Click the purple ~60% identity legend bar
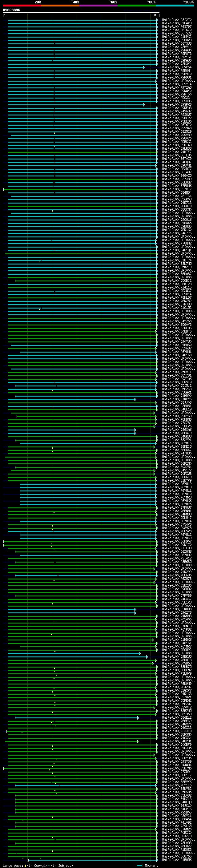 point(99,6)
